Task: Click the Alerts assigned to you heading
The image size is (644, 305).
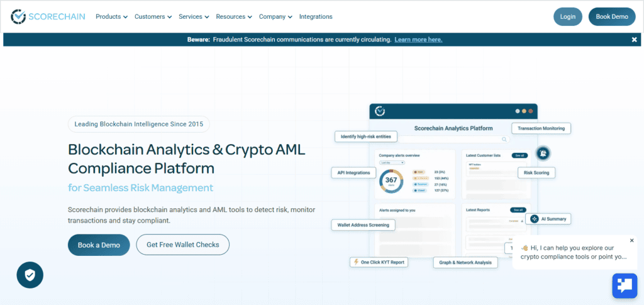Action: (397, 210)
